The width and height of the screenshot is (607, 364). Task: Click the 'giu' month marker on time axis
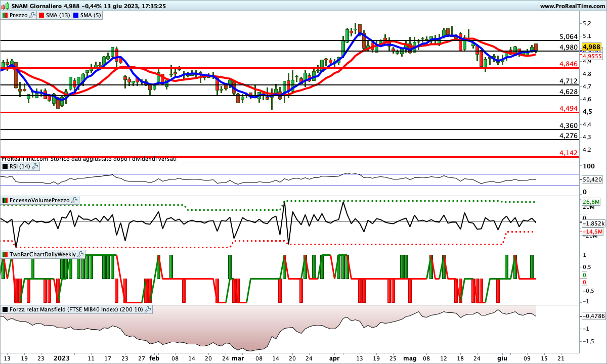[x=502, y=358]
